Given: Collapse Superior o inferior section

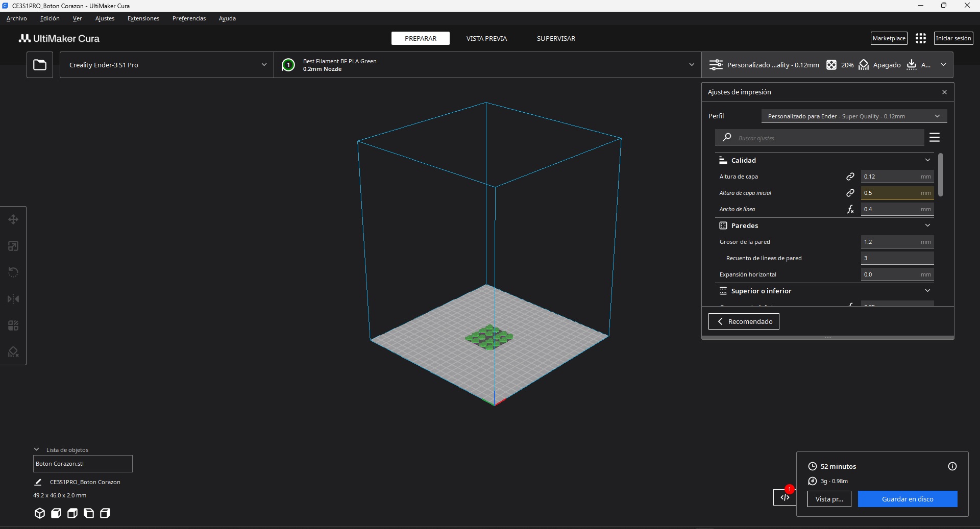Looking at the screenshot, I should 825,291.
